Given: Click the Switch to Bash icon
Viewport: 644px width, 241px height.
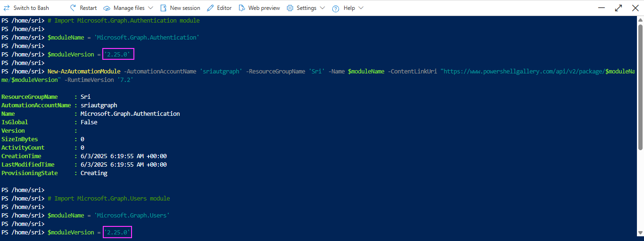Looking at the screenshot, I should coord(7,8).
